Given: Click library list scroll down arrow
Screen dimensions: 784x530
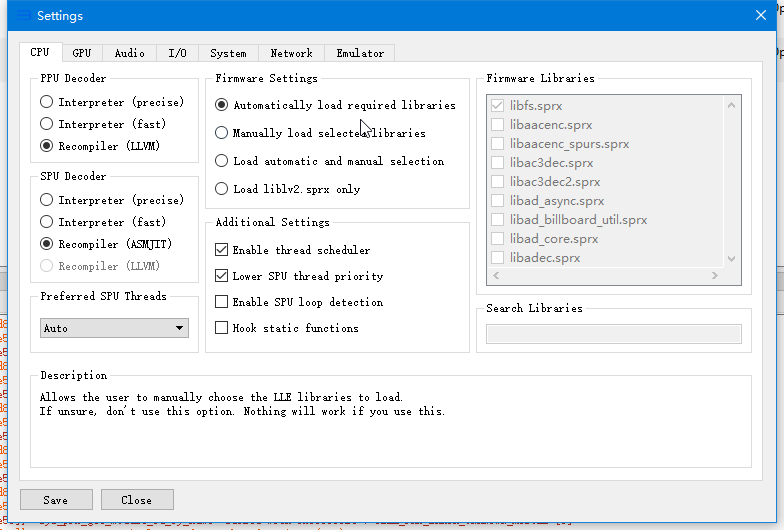Looking at the screenshot, I should coord(732,259).
